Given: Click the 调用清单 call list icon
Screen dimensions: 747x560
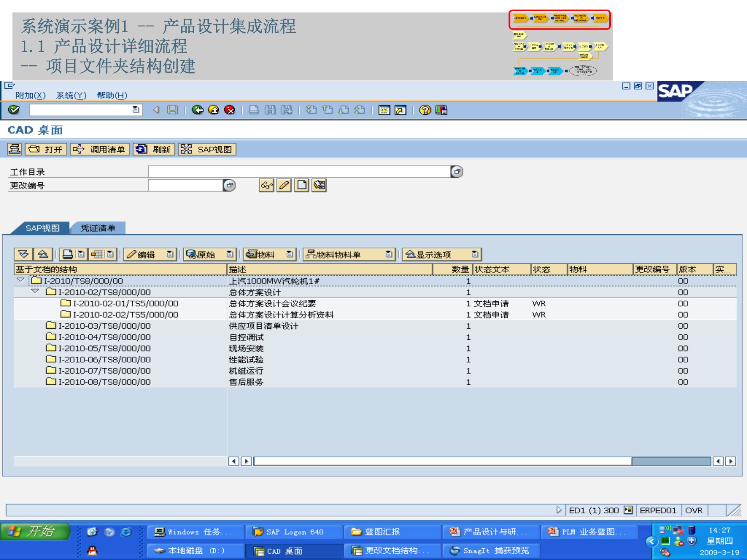Looking at the screenshot, I should [x=100, y=149].
